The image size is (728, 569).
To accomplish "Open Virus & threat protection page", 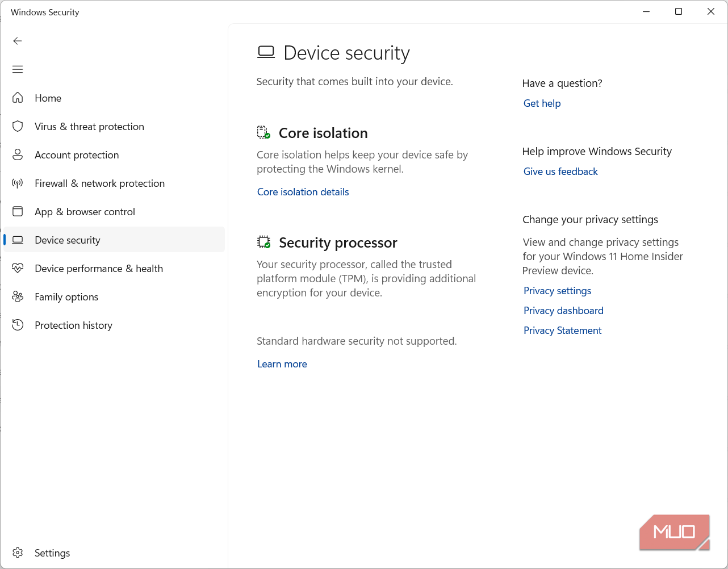I will coord(89,127).
